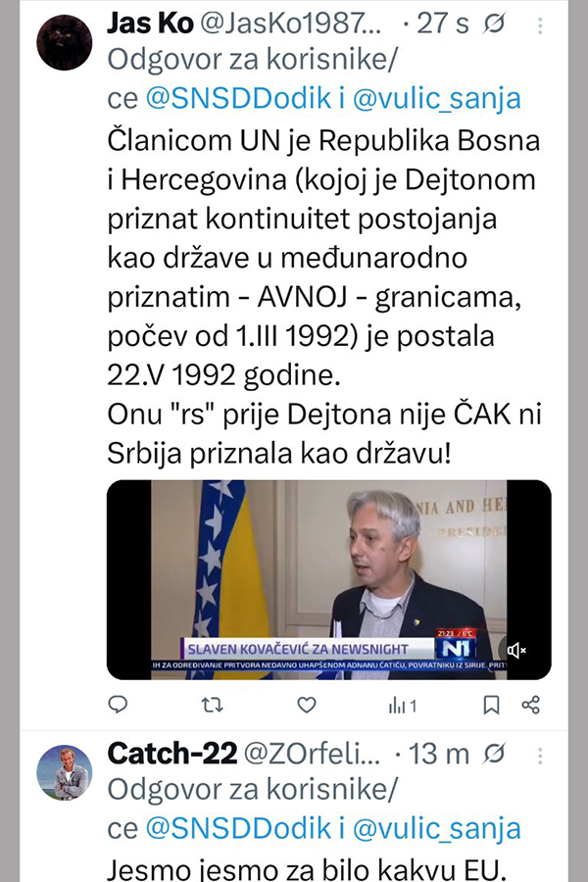This screenshot has height=882, width=588.
Task: Bookmark Jas Ko's tweet
Action: [x=491, y=705]
